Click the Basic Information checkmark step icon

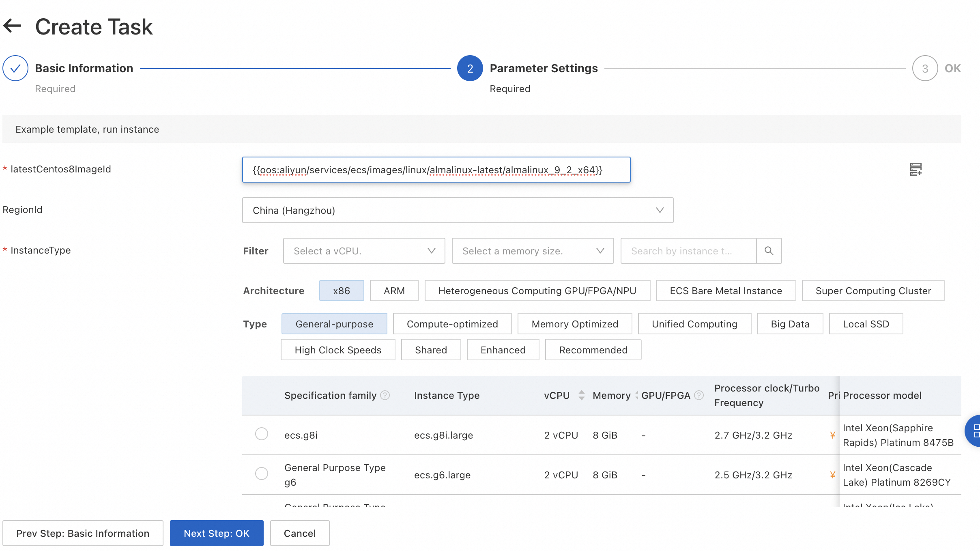[x=15, y=68]
